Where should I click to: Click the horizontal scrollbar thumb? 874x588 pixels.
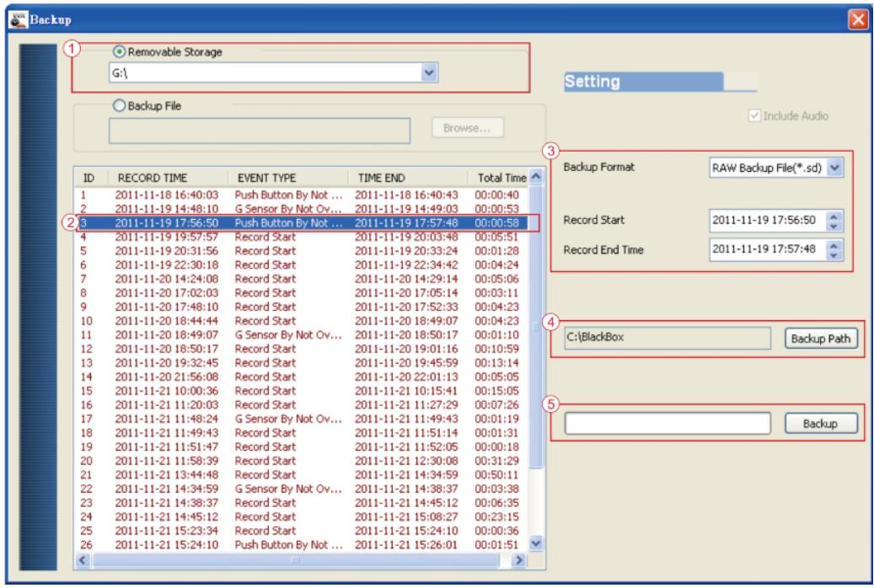coord(296,560)
